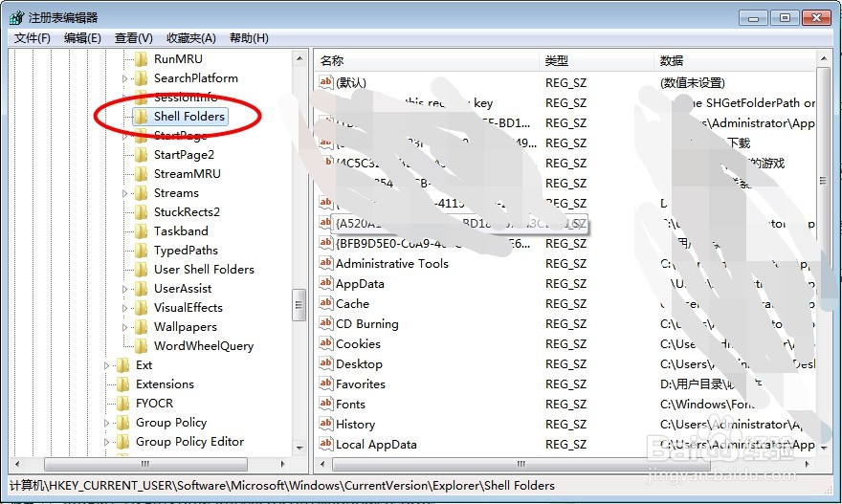Viewport: 842px width, 504px height.
Task: Click the StreamMRU folder icon
Action: tap(141, 174)
